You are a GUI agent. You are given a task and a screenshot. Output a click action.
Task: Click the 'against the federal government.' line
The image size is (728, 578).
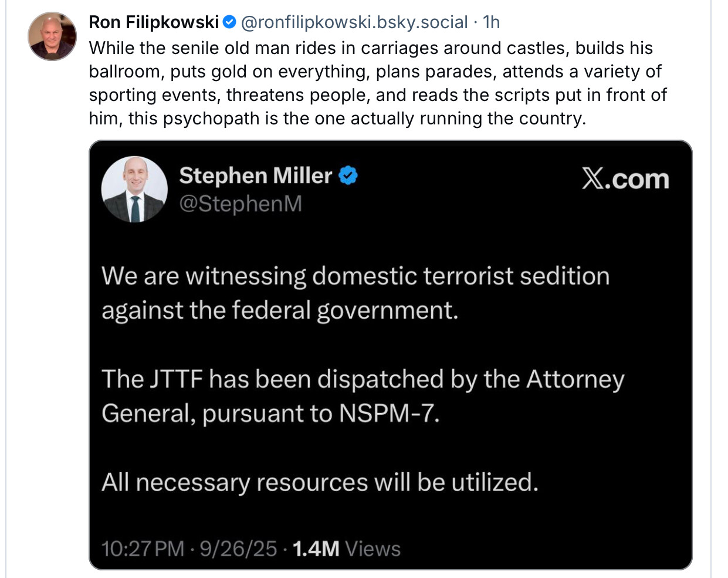(x=280, y=310)
